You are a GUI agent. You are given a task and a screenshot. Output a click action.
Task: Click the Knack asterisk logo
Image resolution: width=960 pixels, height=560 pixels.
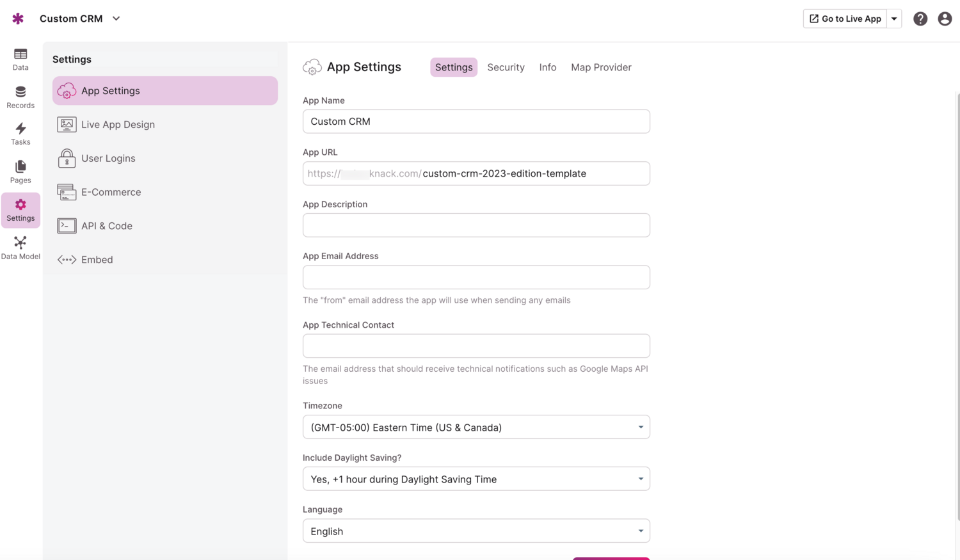click(17, 18)
